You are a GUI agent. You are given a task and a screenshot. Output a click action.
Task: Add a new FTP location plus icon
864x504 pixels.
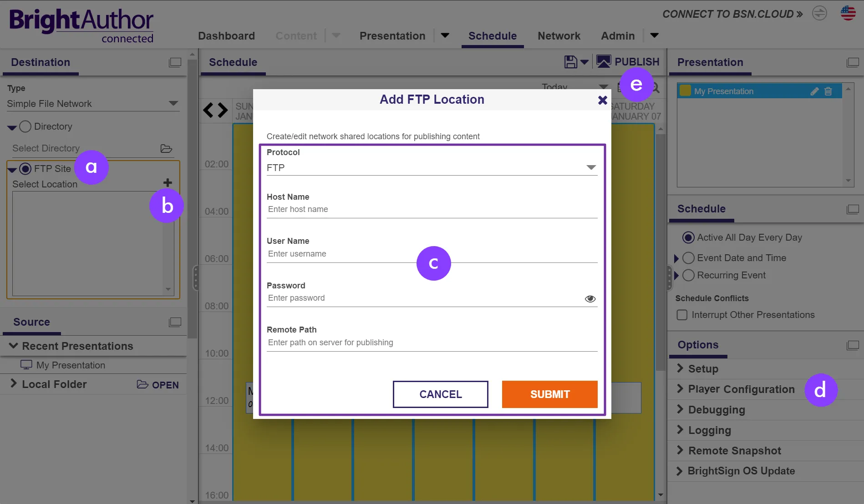click(168, 183)
